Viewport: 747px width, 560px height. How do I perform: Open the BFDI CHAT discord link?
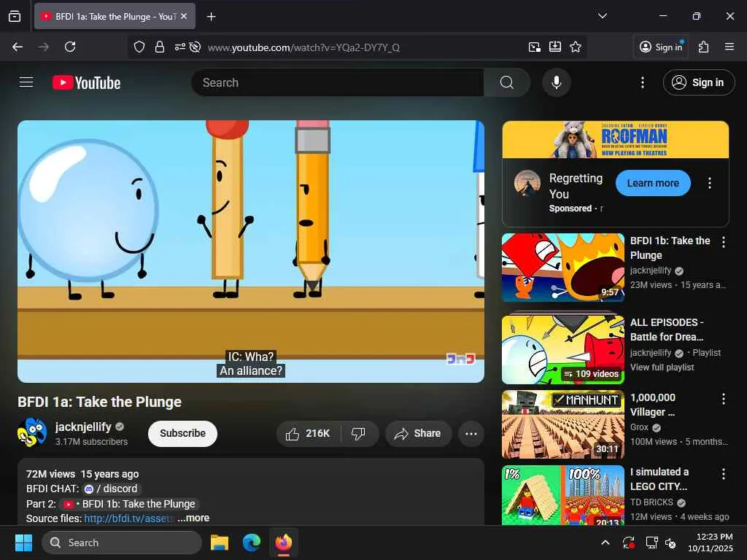[x=112, y=489]
